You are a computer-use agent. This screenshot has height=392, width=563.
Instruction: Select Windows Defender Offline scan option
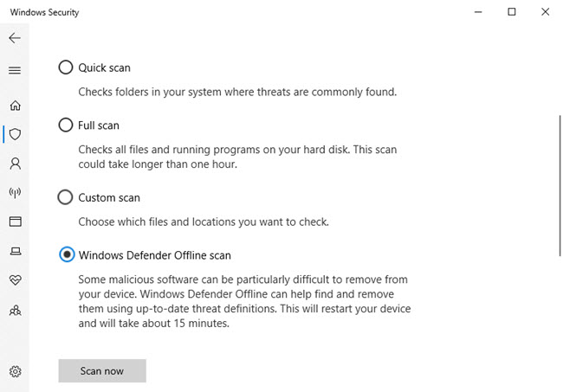(x=67, y=255)
